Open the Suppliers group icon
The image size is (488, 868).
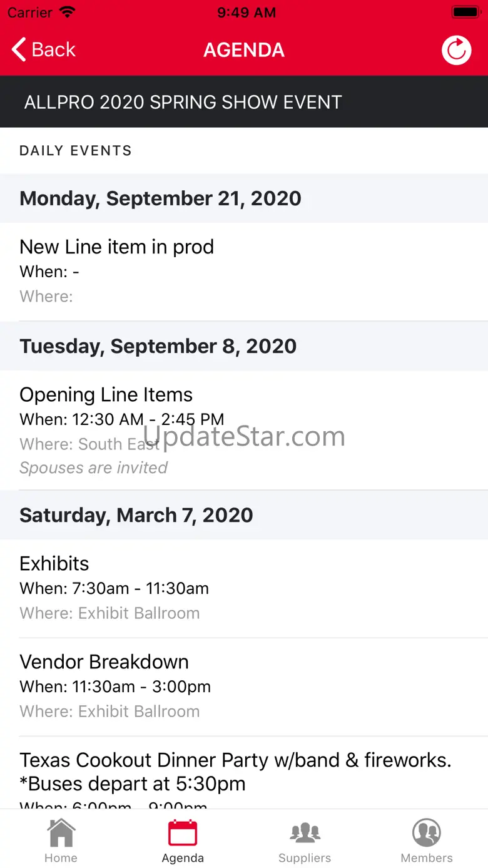[305, 833]
